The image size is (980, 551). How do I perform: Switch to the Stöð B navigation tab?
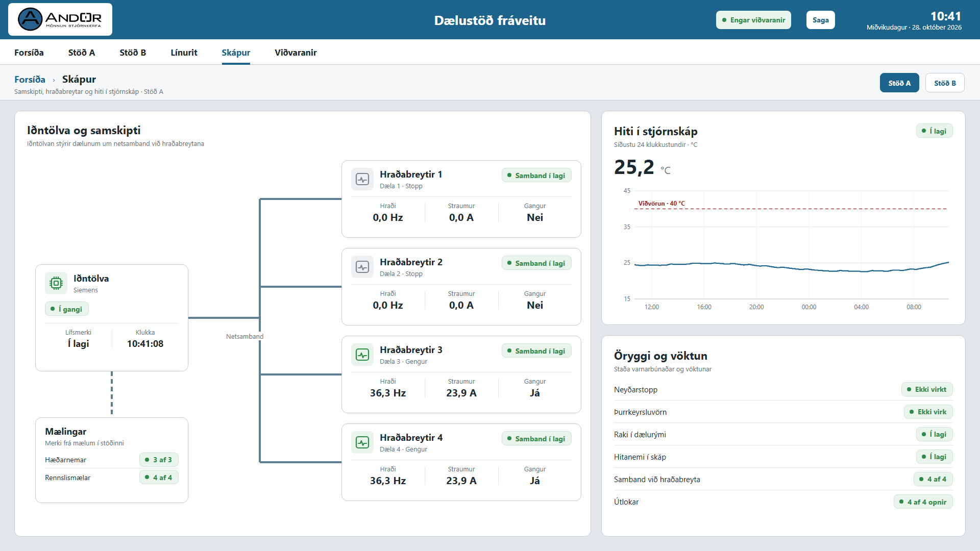pos(133,53)
